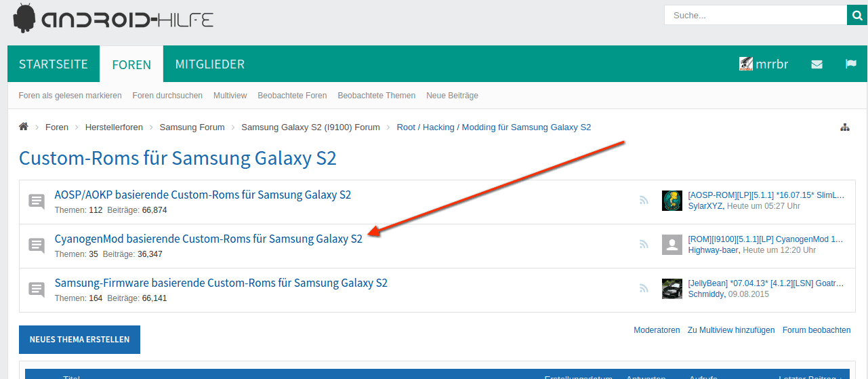Open AOSP/AOKP basierende Custom-Roms forum
Image resolution: width=868 pixels, height=379 pixels.
point(203,195)
